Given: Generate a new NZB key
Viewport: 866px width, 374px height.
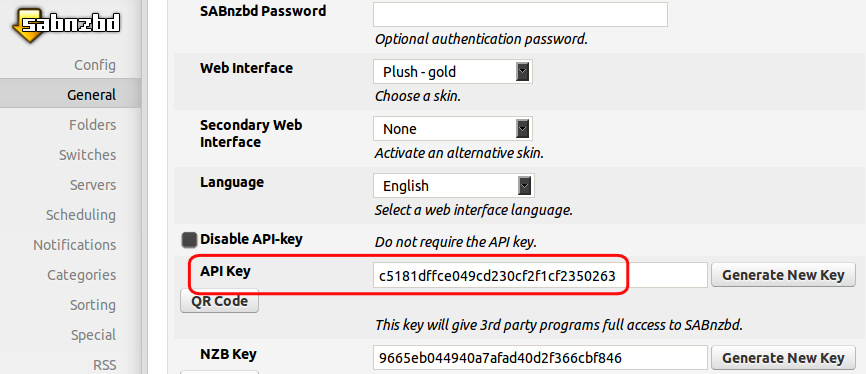Looking at the screenshot, I should [783, 358].
